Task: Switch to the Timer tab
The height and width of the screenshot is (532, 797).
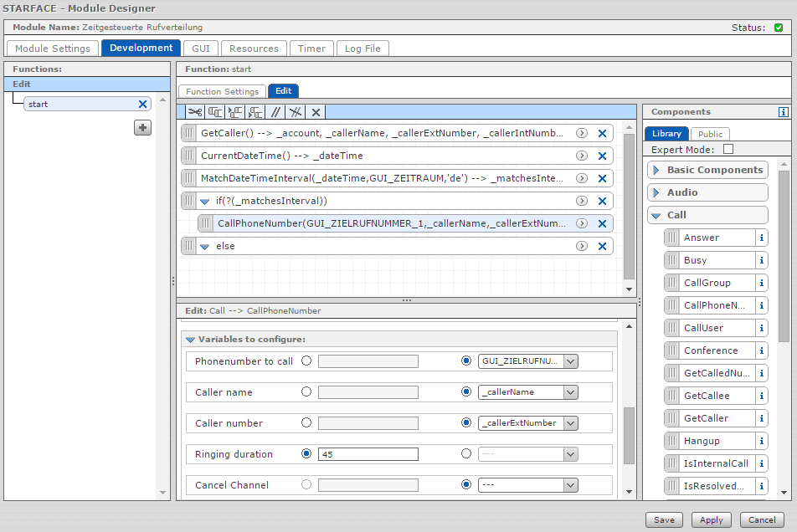Action: (x=311, y=49)
